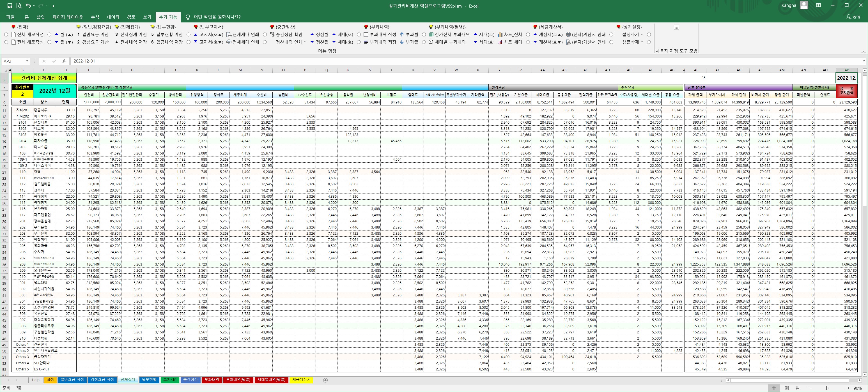The height and width of the screenshot is (392, 868).
Task: Open Customize Quick Access Toolbar dropdown
Action: 54,6
